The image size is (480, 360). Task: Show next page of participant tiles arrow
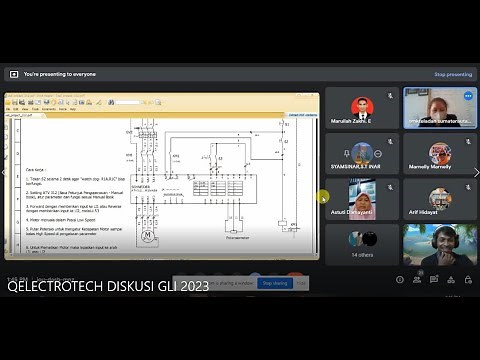tap(477, 173)
